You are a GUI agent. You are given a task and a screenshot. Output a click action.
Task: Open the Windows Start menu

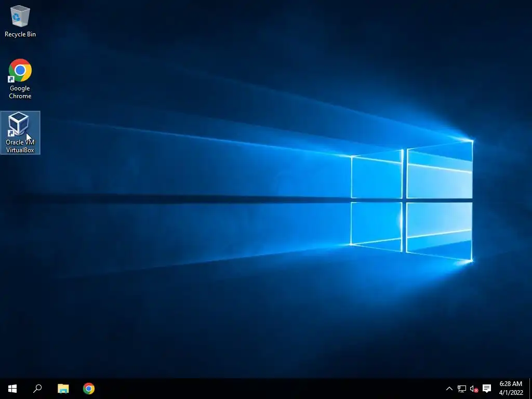pyautogui.click(x=12, y=389)
